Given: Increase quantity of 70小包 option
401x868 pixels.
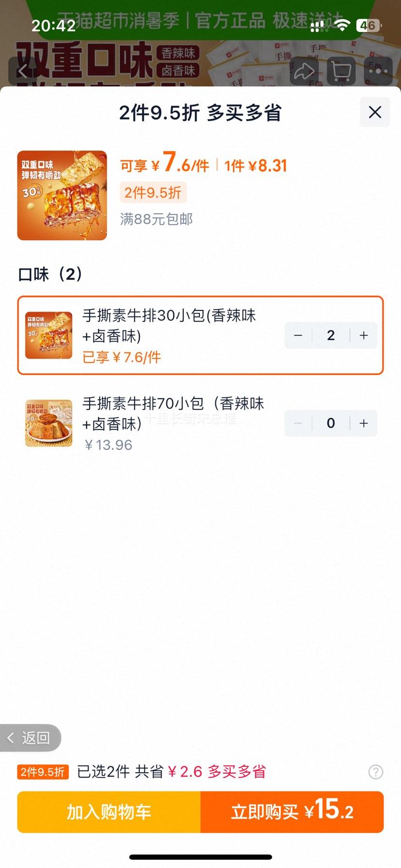Looking at the screenshot, I should [x=364, y=423].
